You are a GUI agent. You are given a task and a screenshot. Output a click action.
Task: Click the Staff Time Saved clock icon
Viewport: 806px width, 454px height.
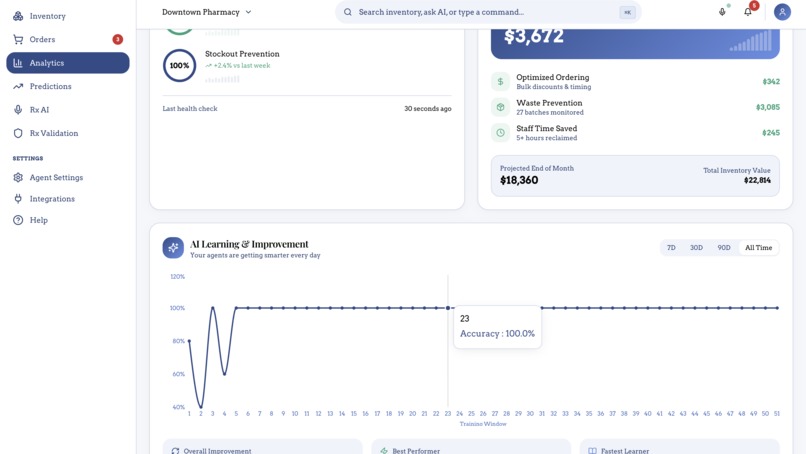pos(500,133)
